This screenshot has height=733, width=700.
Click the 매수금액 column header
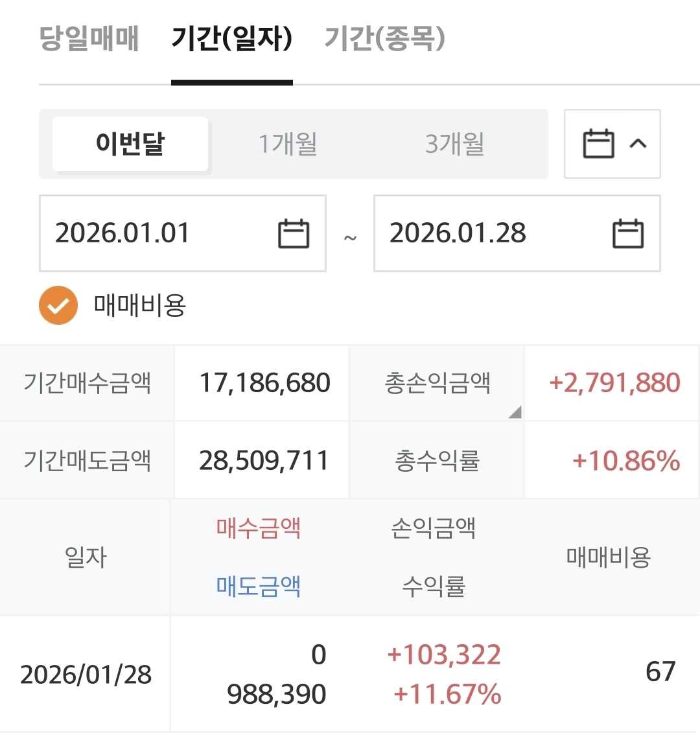259,529
